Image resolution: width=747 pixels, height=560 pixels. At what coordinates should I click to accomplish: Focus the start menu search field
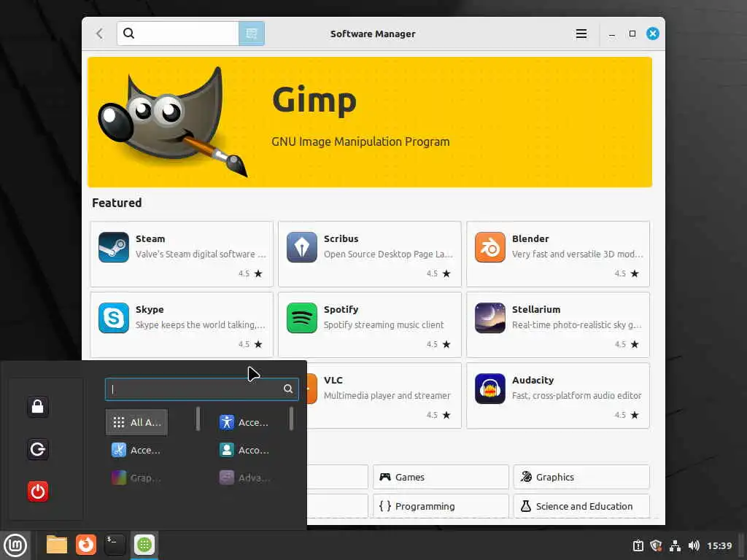[202, 389]
